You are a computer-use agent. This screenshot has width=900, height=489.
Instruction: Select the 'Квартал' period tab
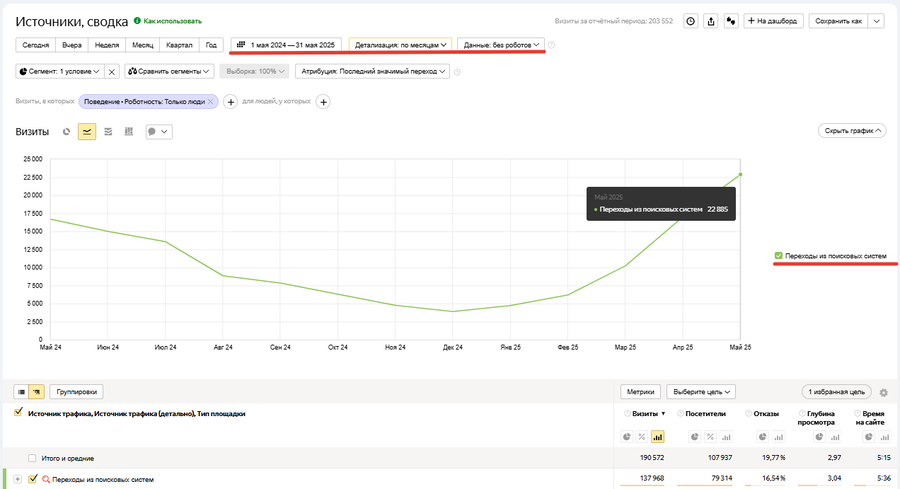coord(180,45)
